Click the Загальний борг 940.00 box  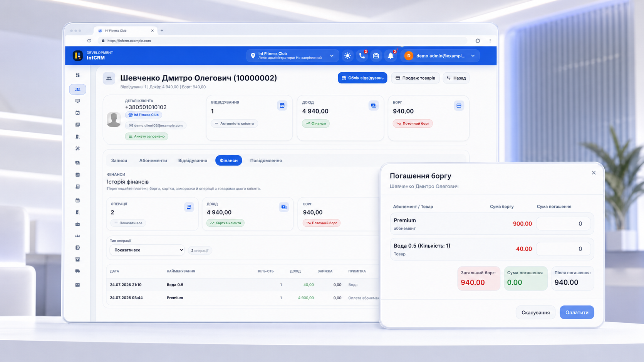coord(478,278)
